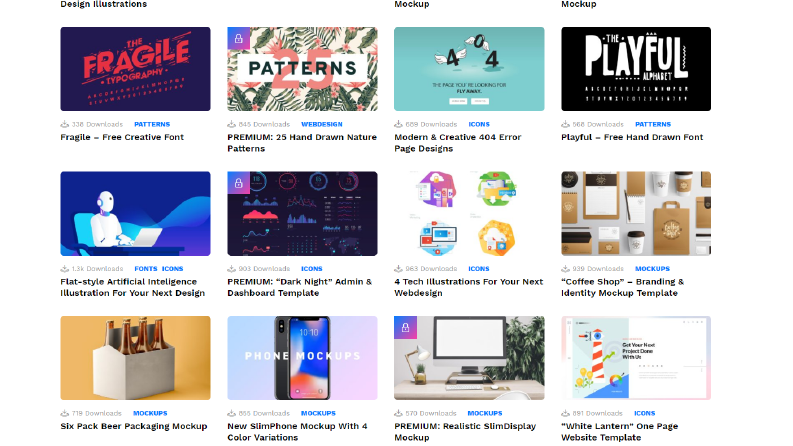
Task: Click download icon under 25 Nature Patterns
Action: (232, 124)
